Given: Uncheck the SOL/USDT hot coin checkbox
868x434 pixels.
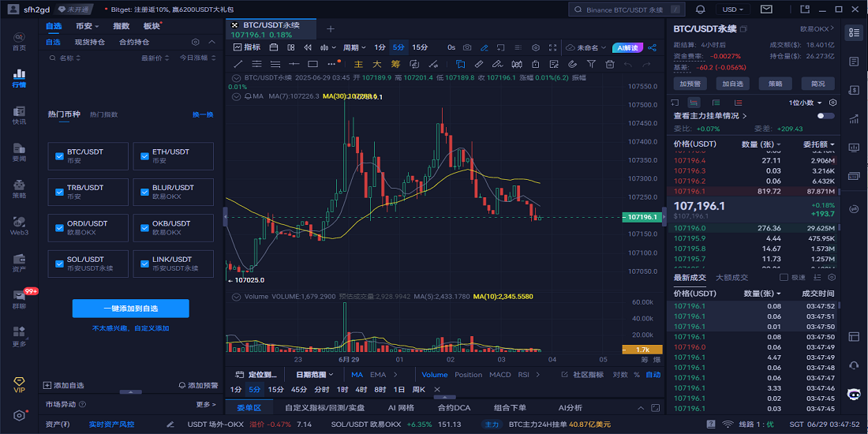Looking at the screenshot, I should (x=59, y=264).
